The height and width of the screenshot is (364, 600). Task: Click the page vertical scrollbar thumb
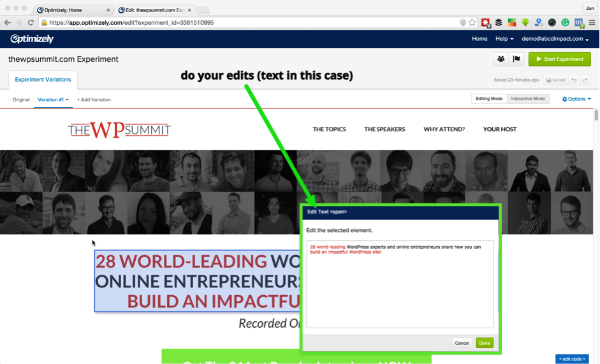[x=596, y=115]
